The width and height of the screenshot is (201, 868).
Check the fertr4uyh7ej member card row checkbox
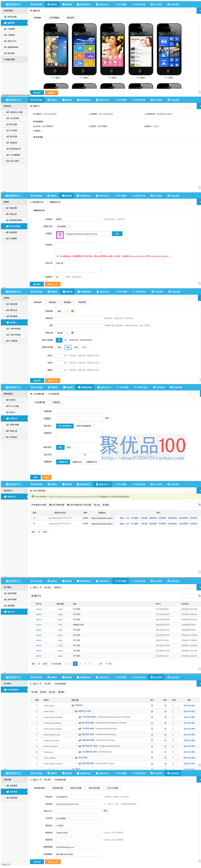pyautogui.click(x=34, y=518)
